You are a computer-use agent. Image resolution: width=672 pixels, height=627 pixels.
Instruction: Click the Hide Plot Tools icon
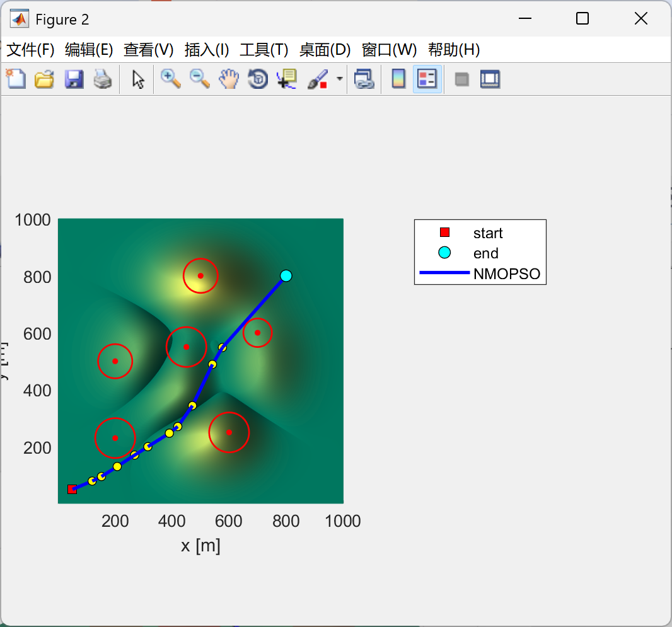click(x=461, y=79)
